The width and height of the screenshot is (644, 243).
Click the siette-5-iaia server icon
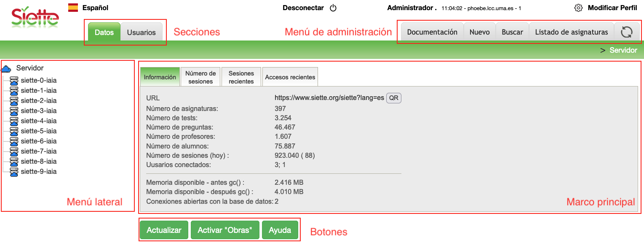[x=14, y=131]
